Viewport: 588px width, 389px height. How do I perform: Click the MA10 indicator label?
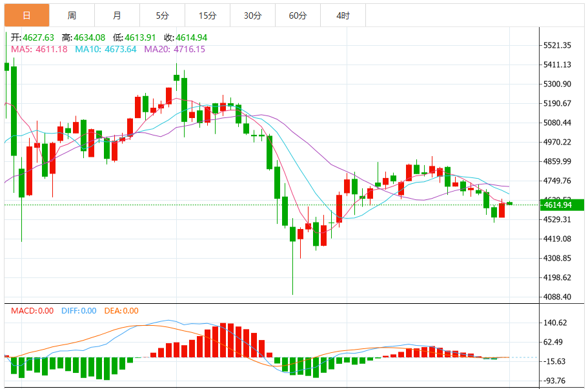(x=106, y=49)
